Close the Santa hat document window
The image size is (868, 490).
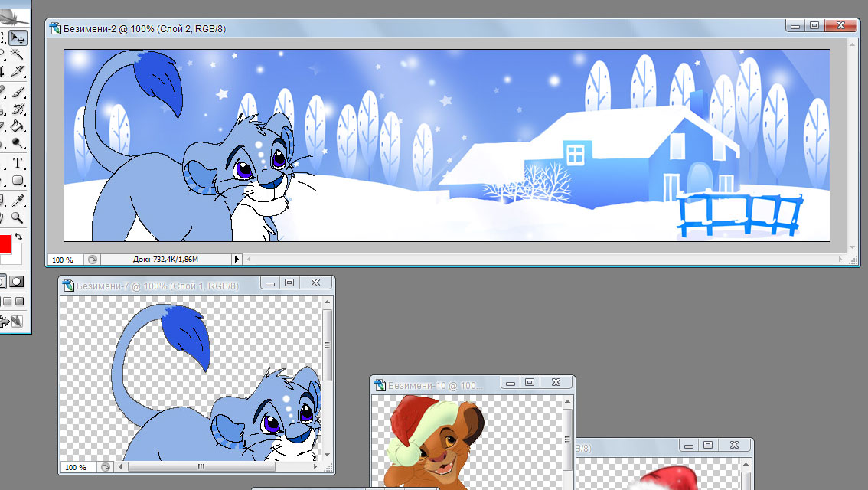point(734,445)
